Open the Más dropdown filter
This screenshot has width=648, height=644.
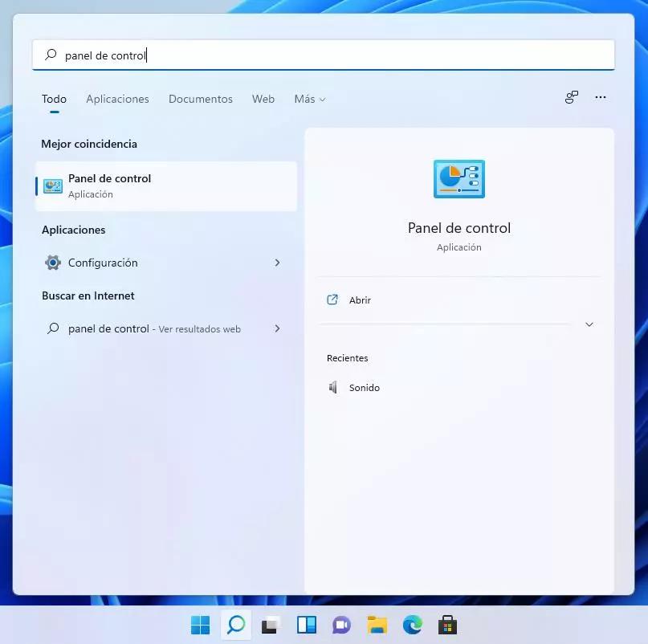click(x=310, y=100)
